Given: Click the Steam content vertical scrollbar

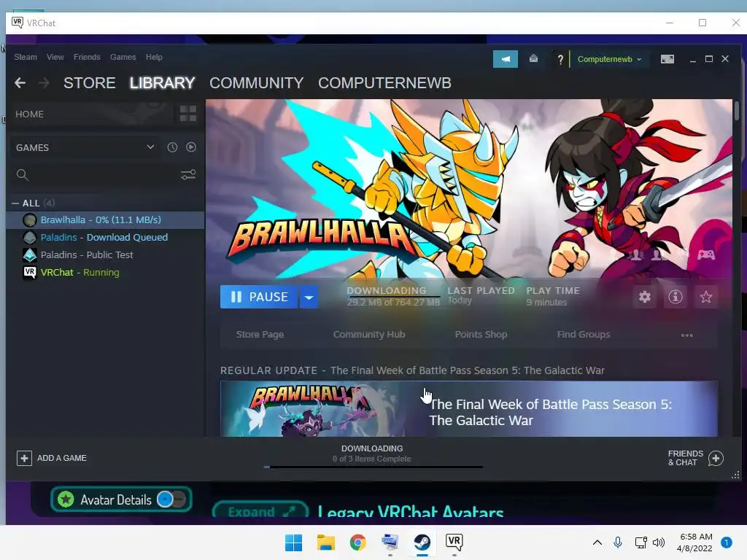Looking at the screenshot, I should click(737, 111).
